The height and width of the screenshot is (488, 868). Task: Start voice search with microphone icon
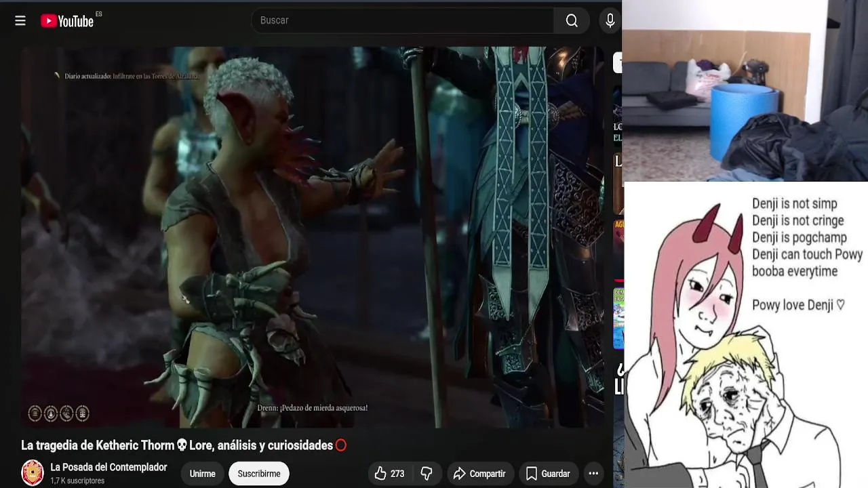point(610,20)
